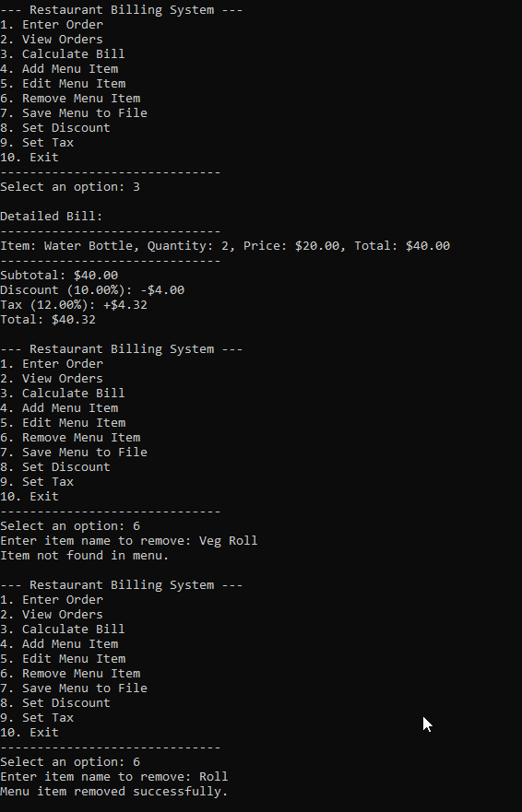This screenshot has height=812, width=522.
Task: Click the 'Discount (10.00%): -$4.00' line
Action: [x=92, y=290]
